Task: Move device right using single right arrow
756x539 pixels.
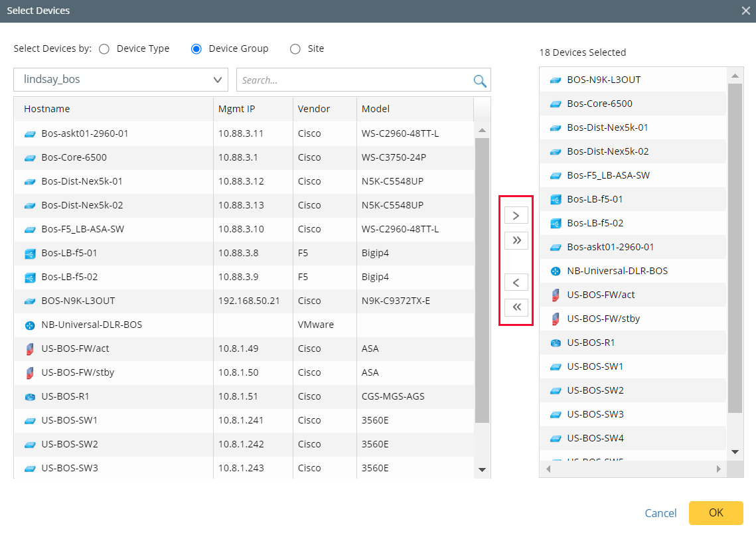Action: [x=516, y=215]
